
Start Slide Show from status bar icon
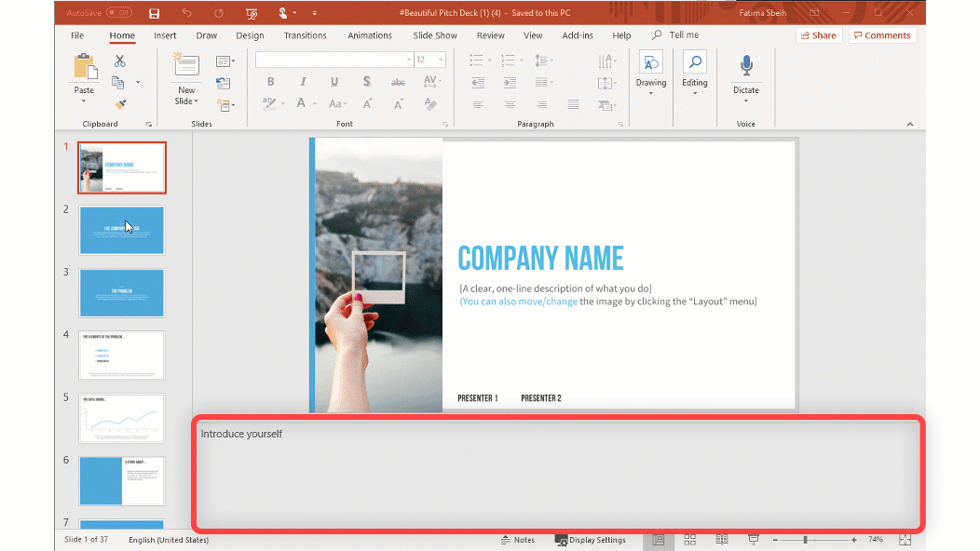tap(754, 540)
